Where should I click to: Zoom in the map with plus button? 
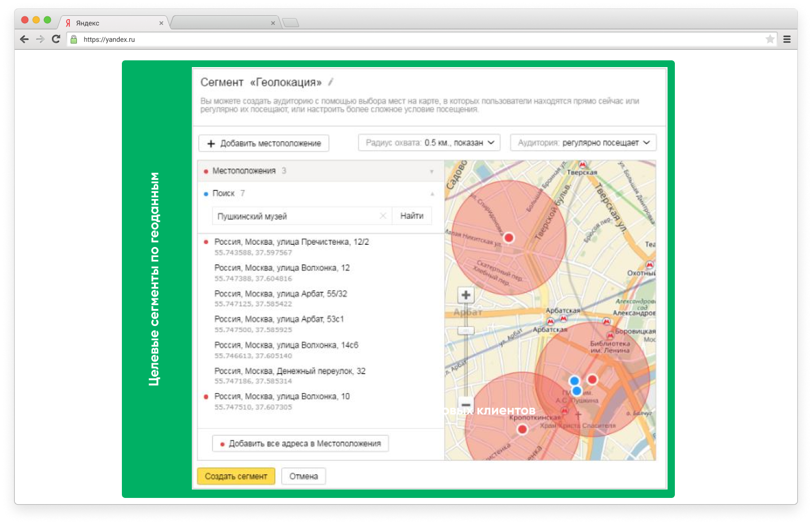[x=466, y=295]
